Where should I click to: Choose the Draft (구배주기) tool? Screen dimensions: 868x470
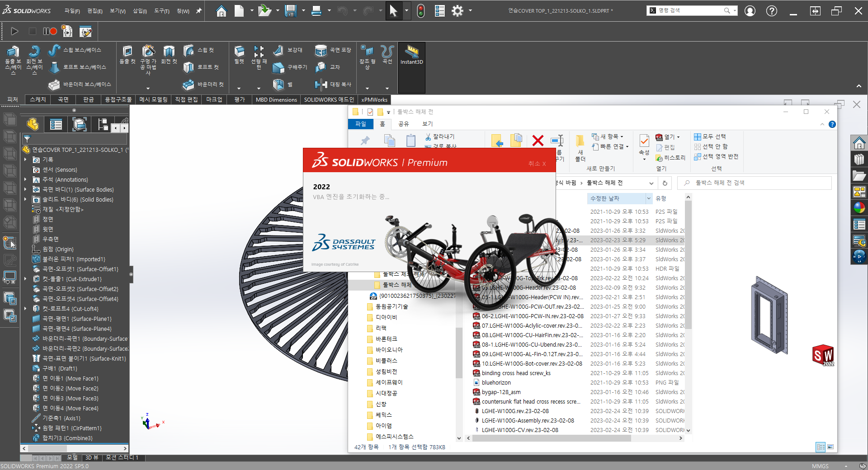pyautogui.click(x=290, y=67)
